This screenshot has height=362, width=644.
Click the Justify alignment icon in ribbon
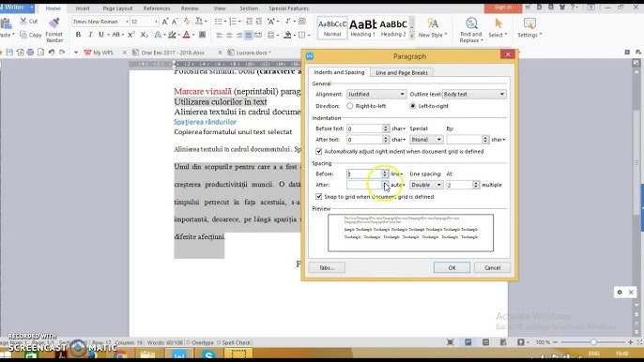coord(249,36)
